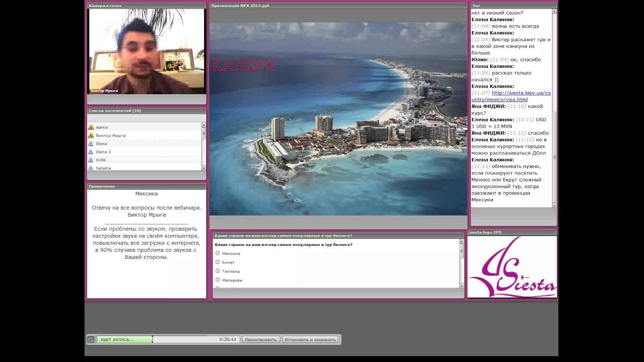Click the bold poll question text
644x362 pixels.
283,244
